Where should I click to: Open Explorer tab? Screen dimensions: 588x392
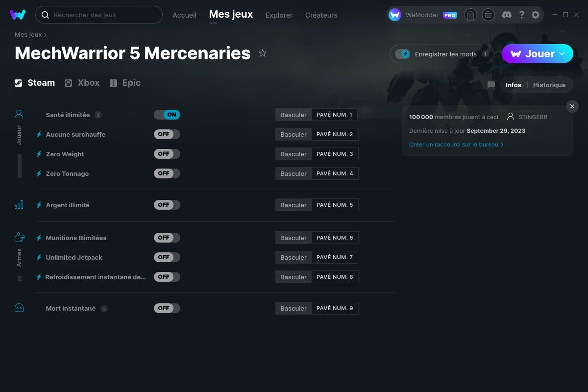[x=279, y=15]
